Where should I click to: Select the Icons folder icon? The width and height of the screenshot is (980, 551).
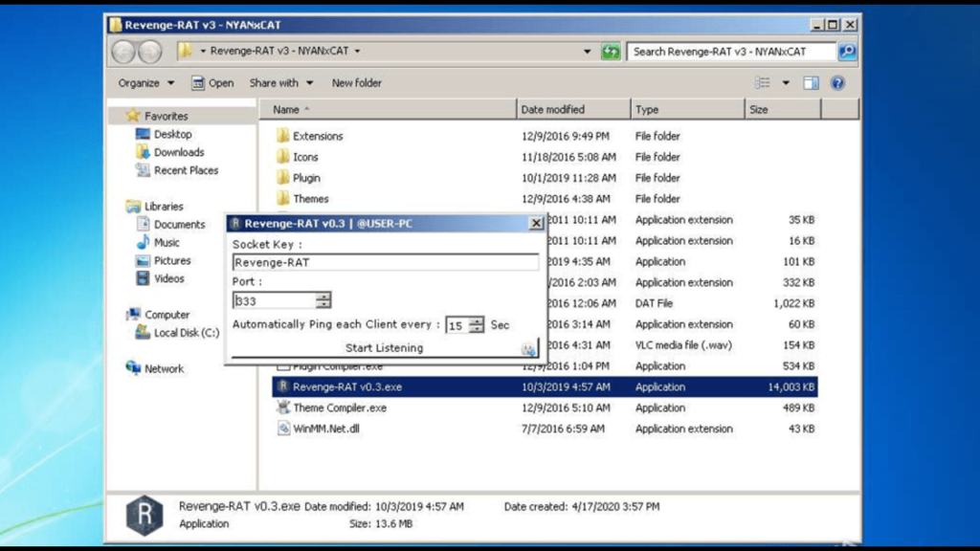pyautogui.click(x=283, y=157)
